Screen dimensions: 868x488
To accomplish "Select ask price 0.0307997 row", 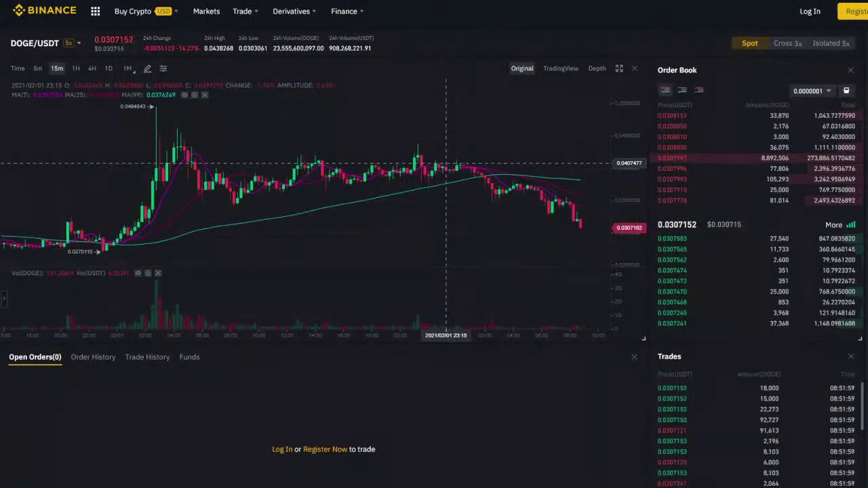I will click(x=756, y=158).
